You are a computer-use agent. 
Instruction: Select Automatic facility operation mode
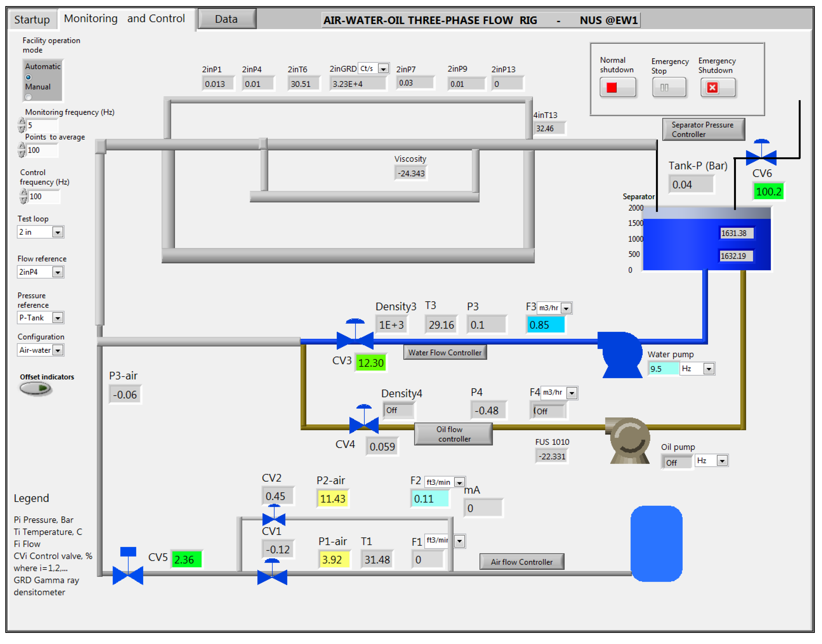(28, 77)
